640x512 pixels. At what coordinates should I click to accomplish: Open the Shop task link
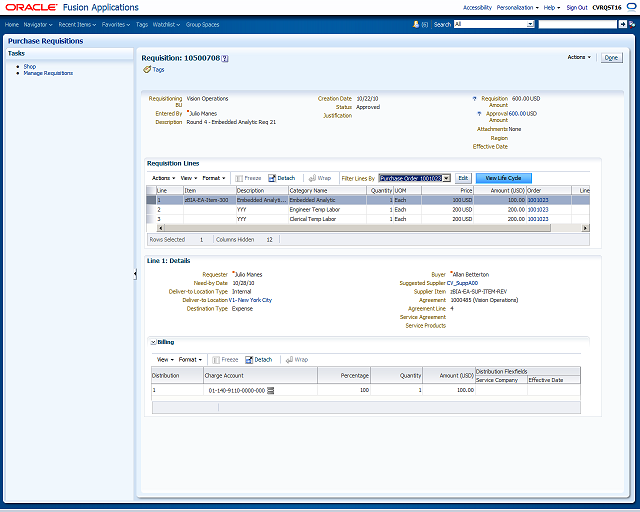click(x=30, y=66)
